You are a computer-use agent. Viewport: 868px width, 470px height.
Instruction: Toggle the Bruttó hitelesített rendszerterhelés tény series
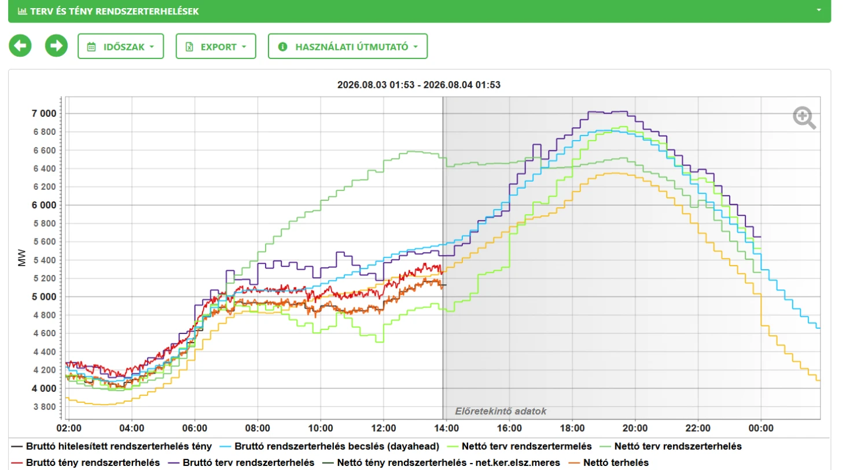pos(112,446)
